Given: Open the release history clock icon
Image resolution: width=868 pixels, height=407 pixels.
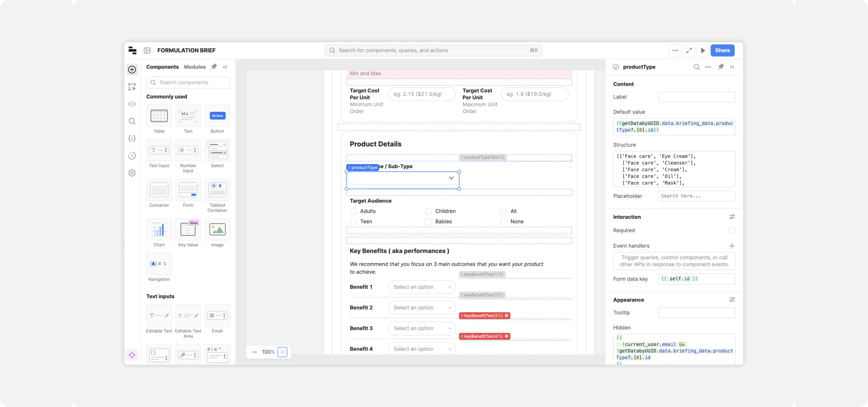Looking at the screenshot, I should pos(132,156).
